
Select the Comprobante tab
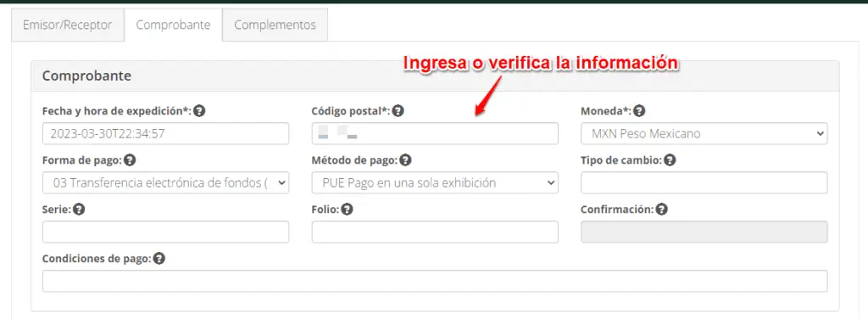(173, 25)
